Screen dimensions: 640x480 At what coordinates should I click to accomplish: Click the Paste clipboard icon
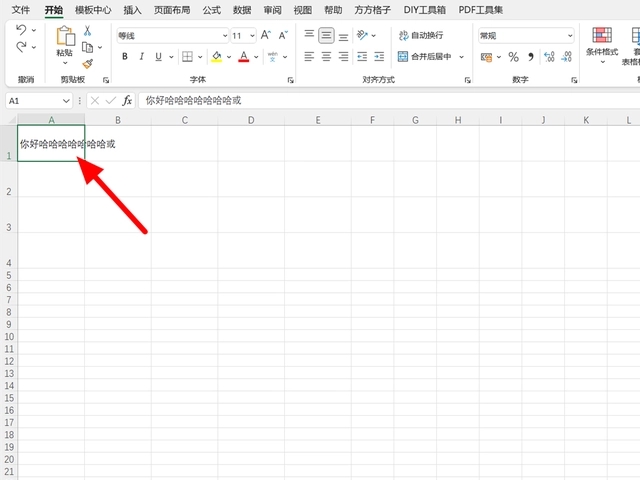65,36
